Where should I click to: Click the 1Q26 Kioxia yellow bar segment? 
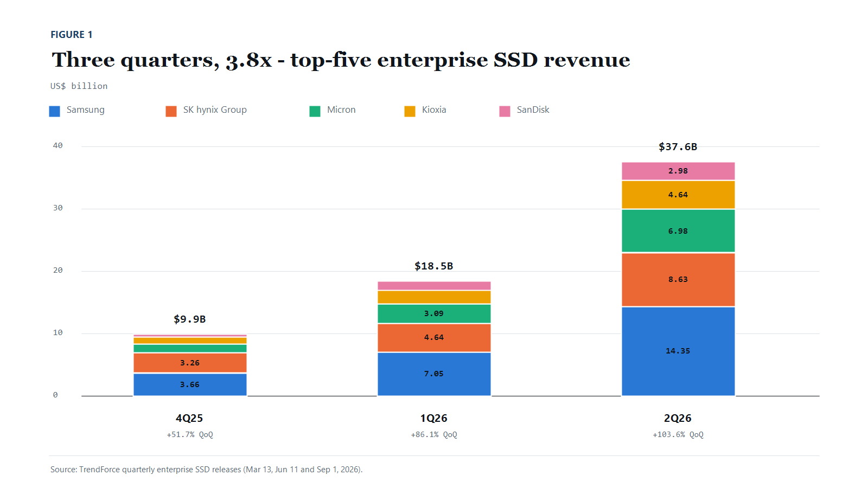coord(434,297)
